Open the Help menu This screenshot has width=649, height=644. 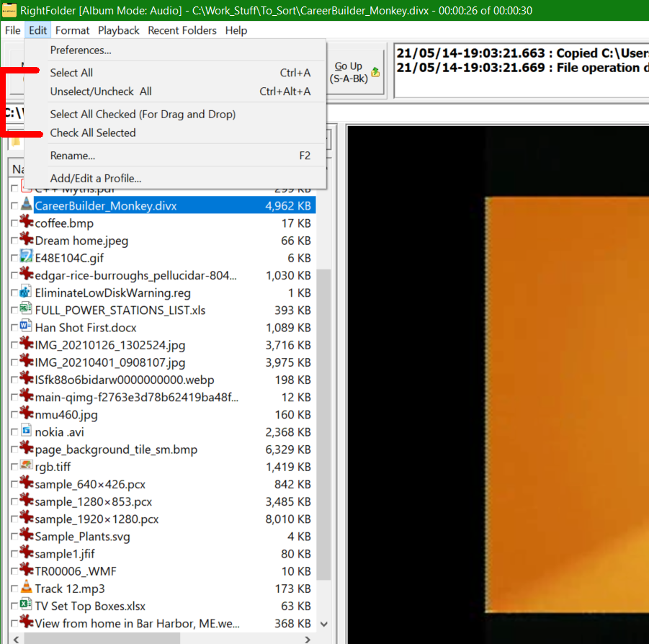[236, 31]
